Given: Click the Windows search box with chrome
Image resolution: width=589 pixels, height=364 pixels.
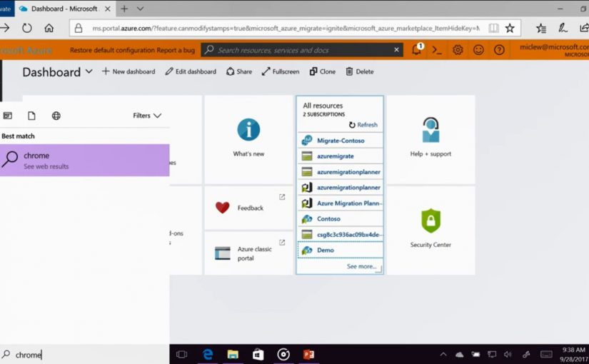Looking at the screenshot, I should (x=84, y=355).
